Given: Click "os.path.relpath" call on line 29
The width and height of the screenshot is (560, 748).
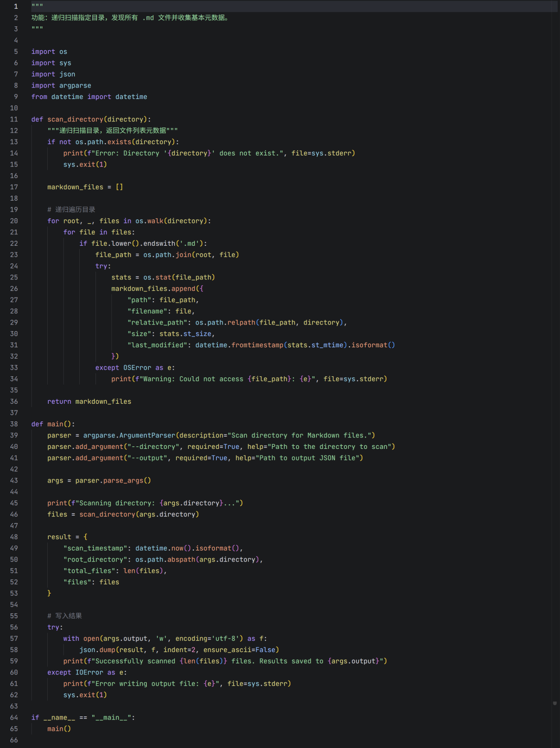Looking at the screenshot, I should tap(225, 323).
